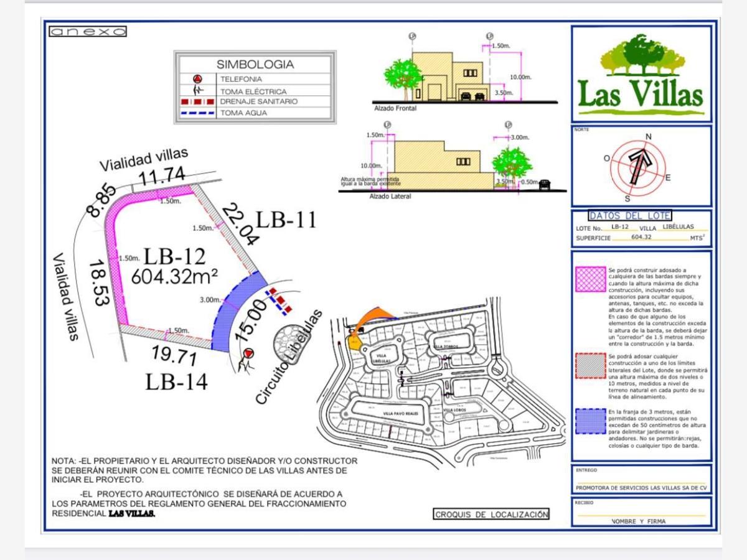Click the green tree in the Alzado Frontal drawing
The width and height of the screenshot is (747, 560).
point(403,78)
